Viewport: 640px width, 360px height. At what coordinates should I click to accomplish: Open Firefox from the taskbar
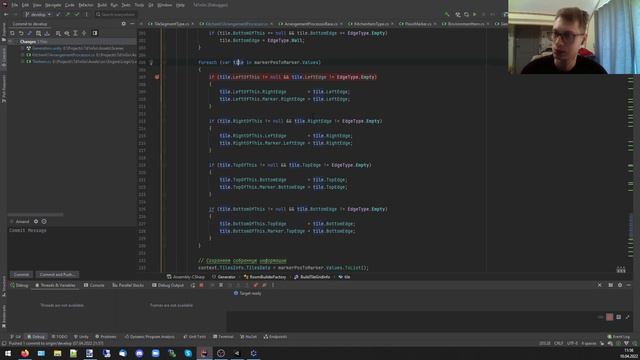tap(24, 353)
